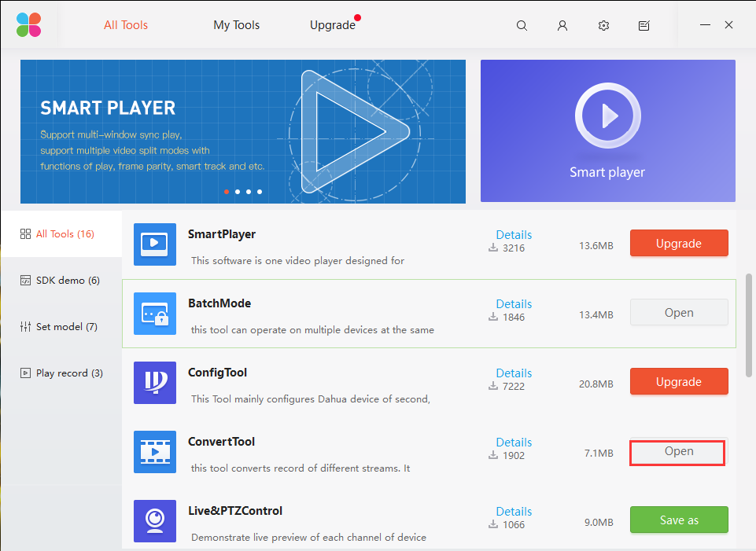Click the colorful toolbox app logo
Viewport: 756px width, 551px height.
pos(28,25)
